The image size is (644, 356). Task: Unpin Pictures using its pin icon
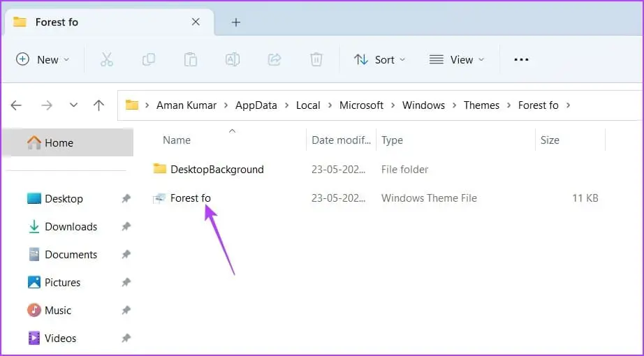pos(126,283)
